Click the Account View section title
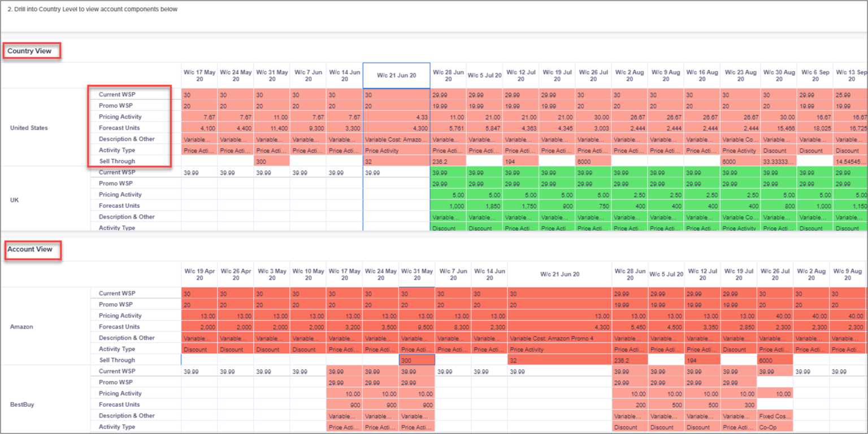The image size is (868, 434). [x=30, y=249]
